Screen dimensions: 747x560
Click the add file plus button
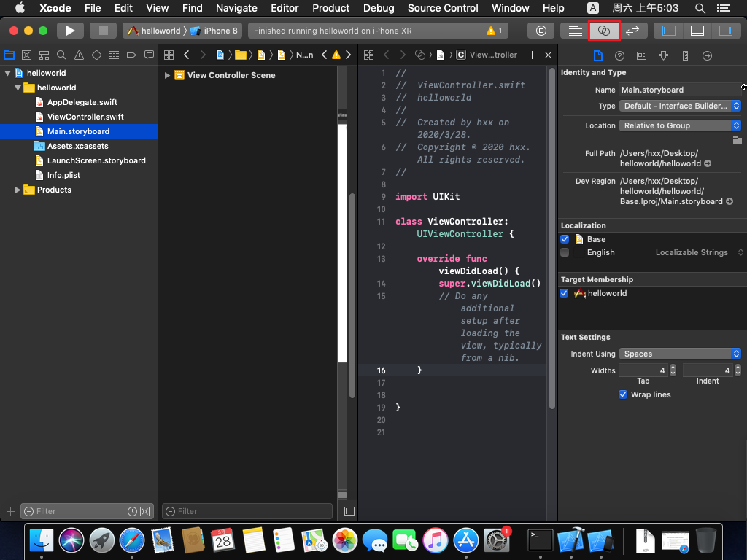10,511
